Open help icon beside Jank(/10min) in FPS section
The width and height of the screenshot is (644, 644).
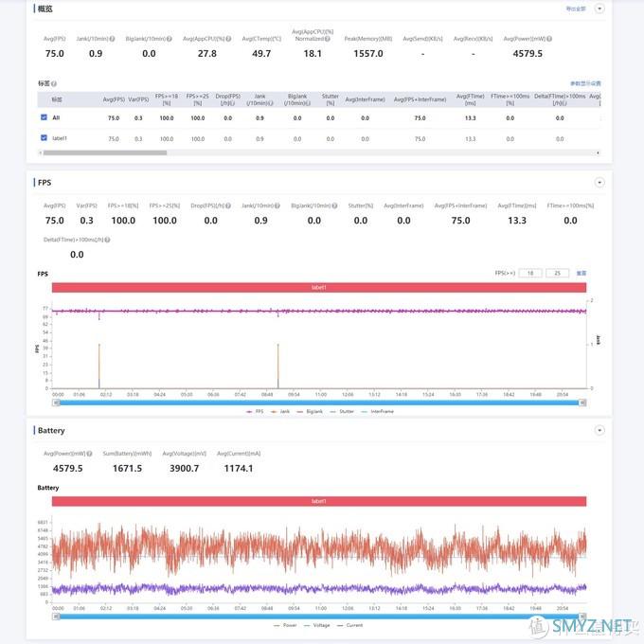(277, 206)
